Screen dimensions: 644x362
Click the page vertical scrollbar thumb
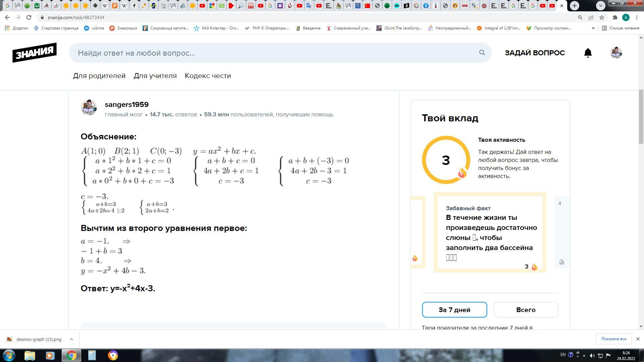point(641,116)
